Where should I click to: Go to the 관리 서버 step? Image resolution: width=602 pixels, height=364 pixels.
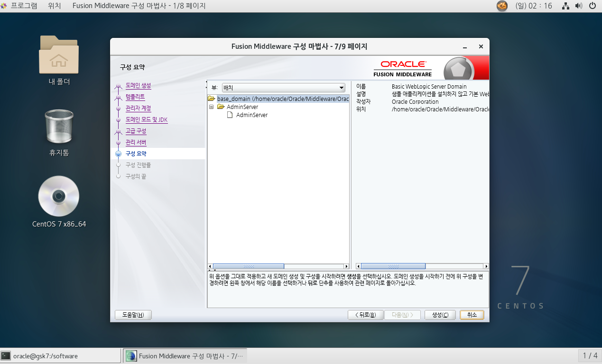(136, 142)
